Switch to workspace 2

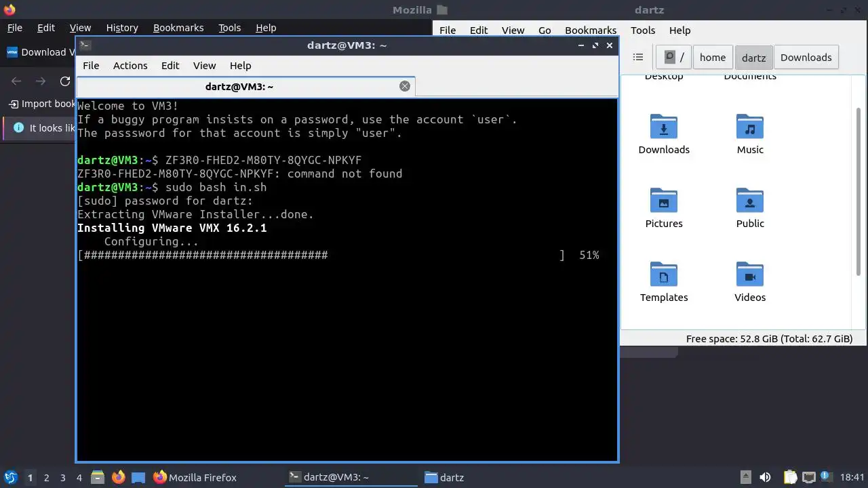46,478
